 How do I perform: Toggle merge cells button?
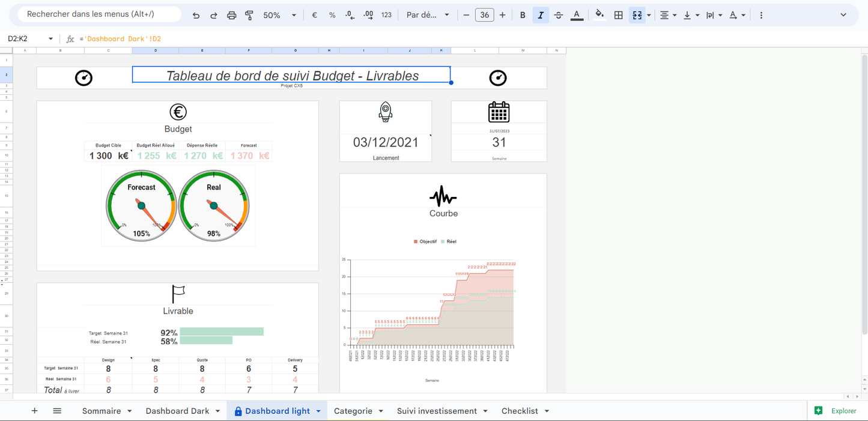pos(637,15)
